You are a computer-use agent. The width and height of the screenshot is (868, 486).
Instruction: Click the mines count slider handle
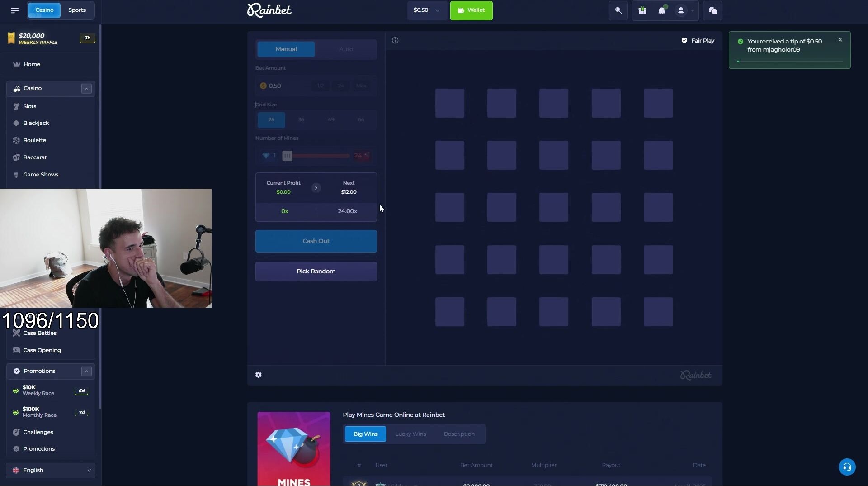pyautogui.click(x=287, y=156)
